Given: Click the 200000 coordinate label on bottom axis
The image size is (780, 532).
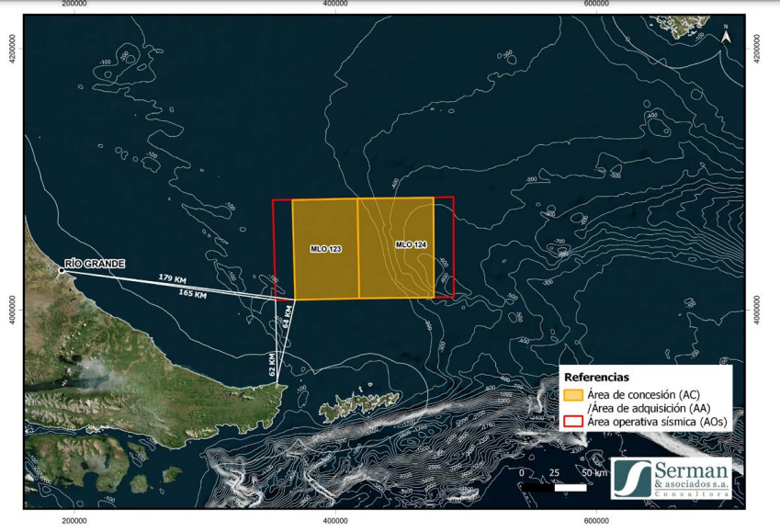Looking at the screenshot, I should 73,521.
